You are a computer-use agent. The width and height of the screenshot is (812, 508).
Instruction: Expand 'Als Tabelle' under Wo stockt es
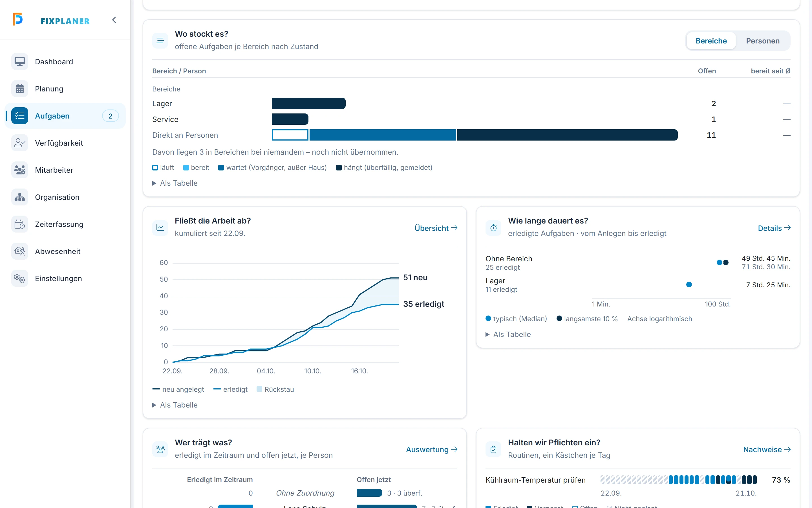(x=175, y=183)
